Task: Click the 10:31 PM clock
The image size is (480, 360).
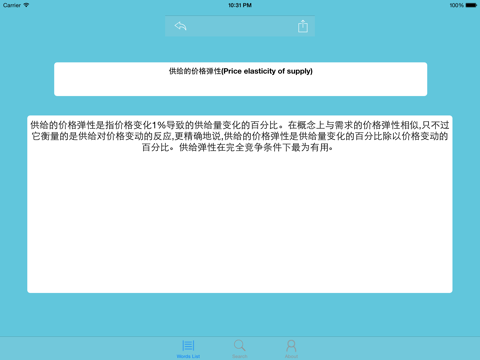Action: pyautogui.click(x=240, y=5)
